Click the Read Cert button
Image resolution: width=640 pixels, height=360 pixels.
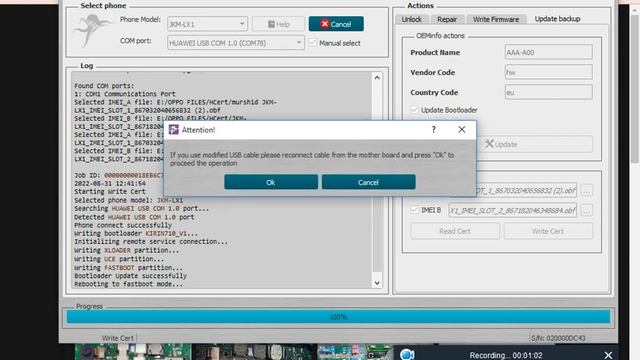[455, 231]
